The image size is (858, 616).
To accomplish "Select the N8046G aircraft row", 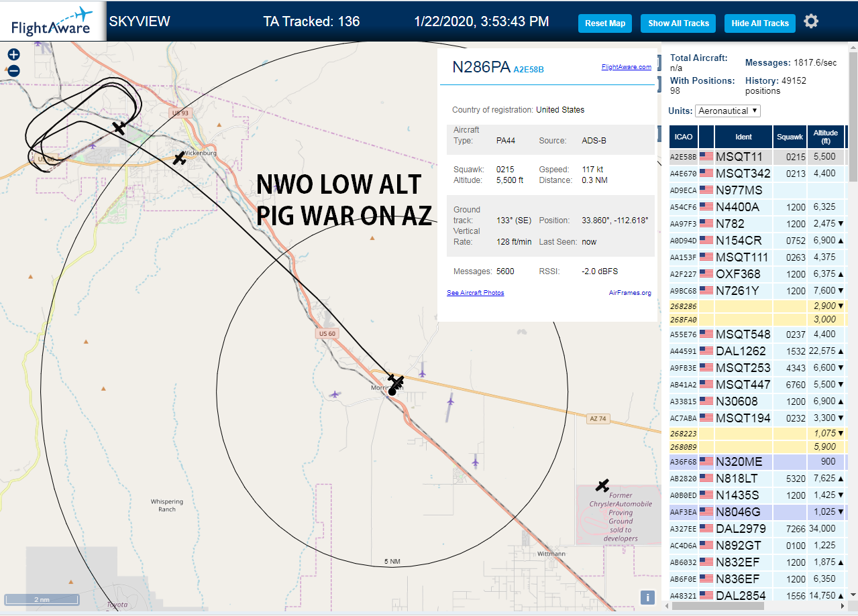I will (x=757, y=512).
